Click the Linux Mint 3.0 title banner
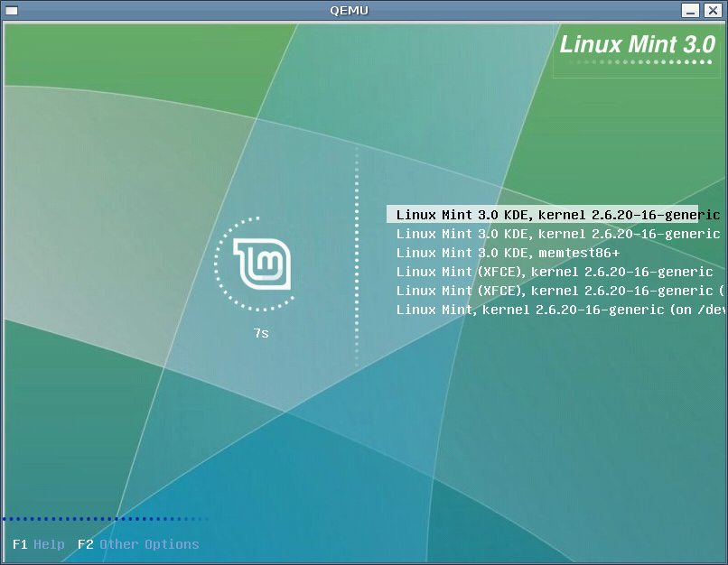 click(638, 44)
